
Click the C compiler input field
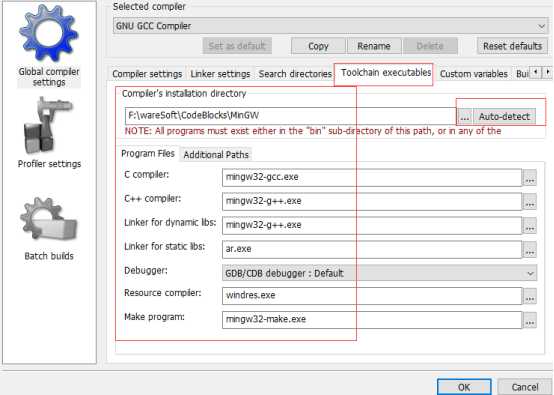(x=372, y=177)
